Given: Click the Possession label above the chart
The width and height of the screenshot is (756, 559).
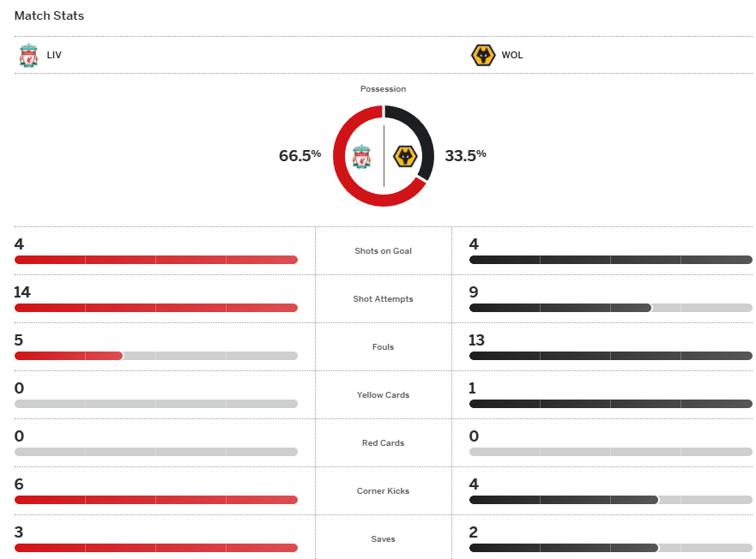Looking at the screenshot, I should pos(383,89).
